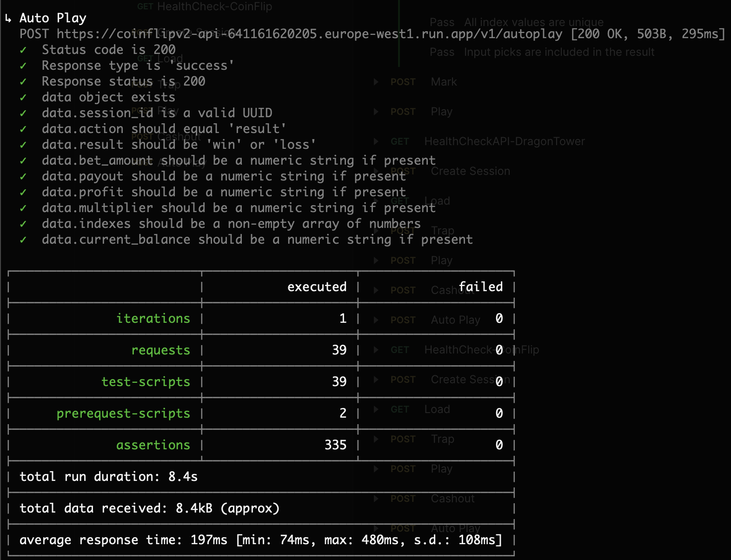Select the POST Mark request
The width and height of the screenshot is (731, 560).
444,82
